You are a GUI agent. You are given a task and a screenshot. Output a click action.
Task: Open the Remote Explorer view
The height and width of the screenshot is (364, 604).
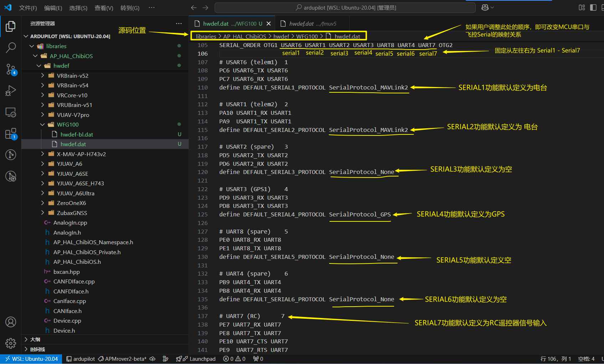pyautogui.click(x=11, y=112)
